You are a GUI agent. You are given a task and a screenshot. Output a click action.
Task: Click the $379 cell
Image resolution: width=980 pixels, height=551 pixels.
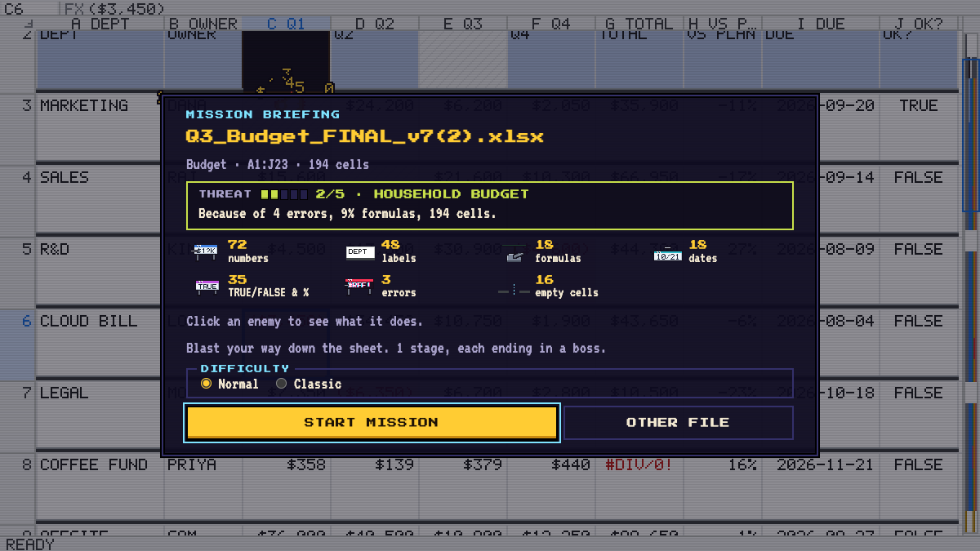pyautogui.click(x=463, y=488)
